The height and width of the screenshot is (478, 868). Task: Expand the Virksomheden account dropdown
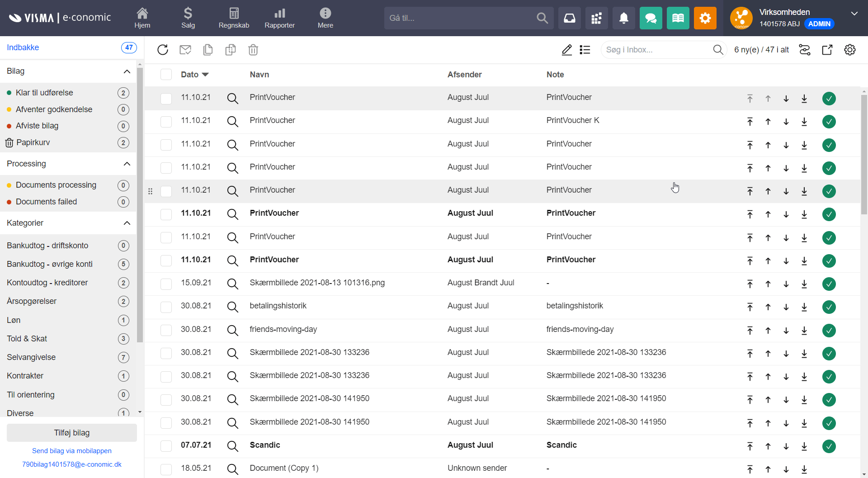tap(854, 14)
